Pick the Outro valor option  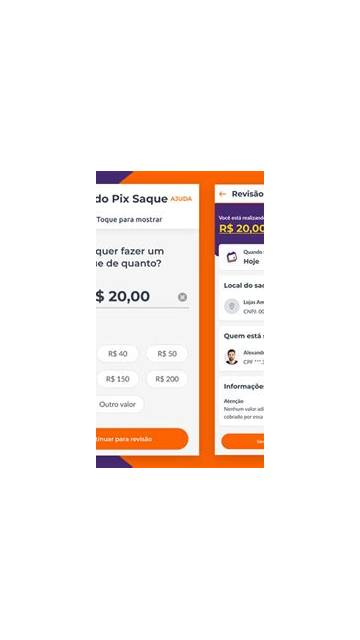point(119,404)
